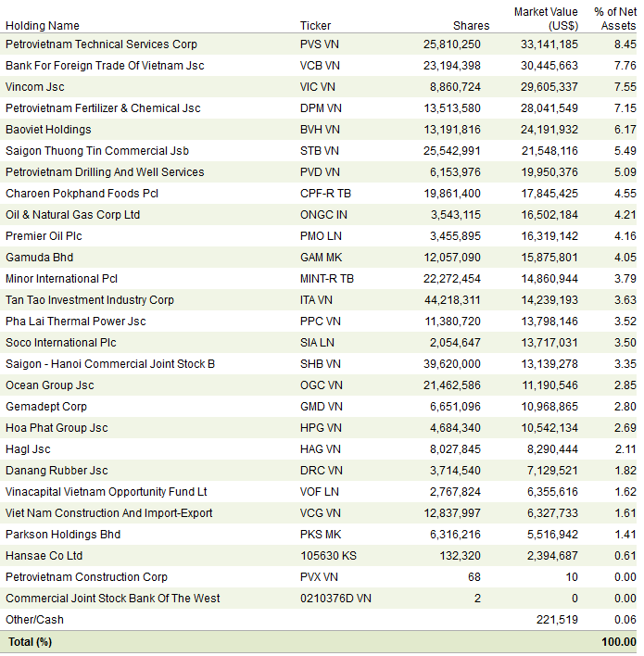Click market value 33,141,185

(x=549, y=44)
